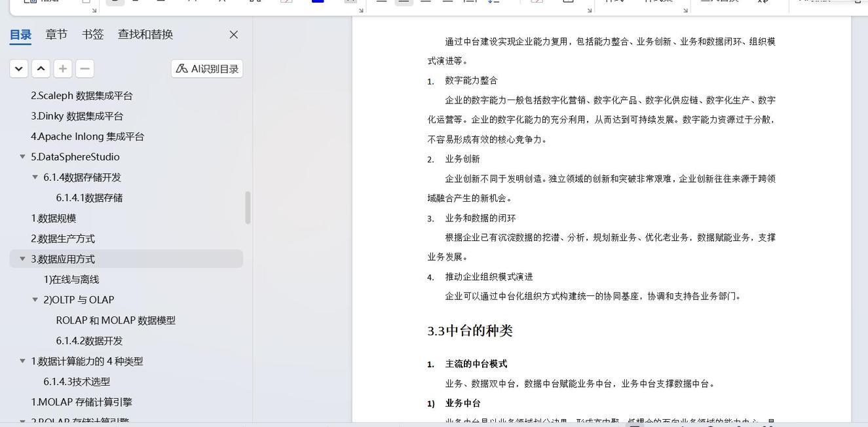
Task: Click bold sub-item 业务中台
Action: click(463, 403)
